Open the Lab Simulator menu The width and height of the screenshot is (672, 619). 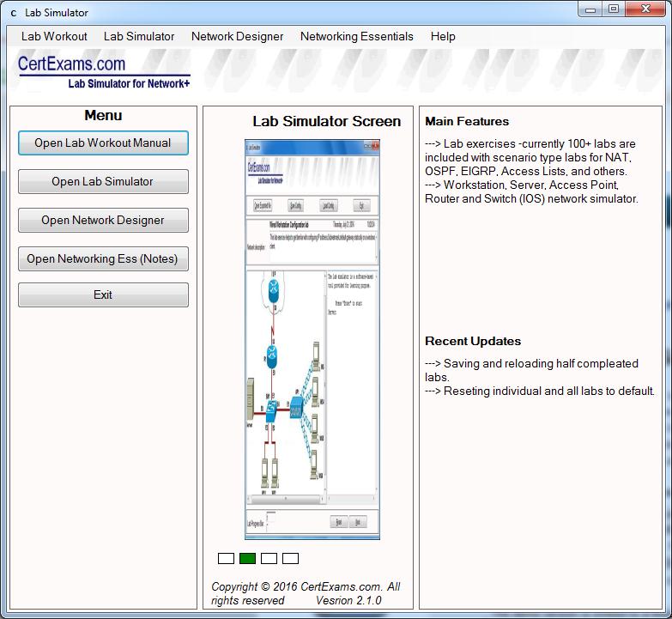[139, 36]
